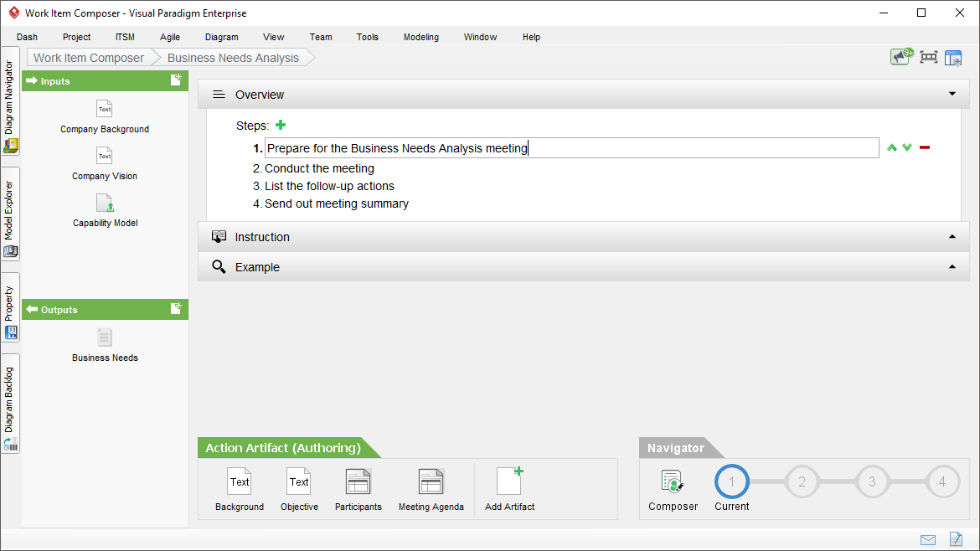This screenshot has width=980, height=551.
Task: Open the Property side tab
Action: (10, 307)
